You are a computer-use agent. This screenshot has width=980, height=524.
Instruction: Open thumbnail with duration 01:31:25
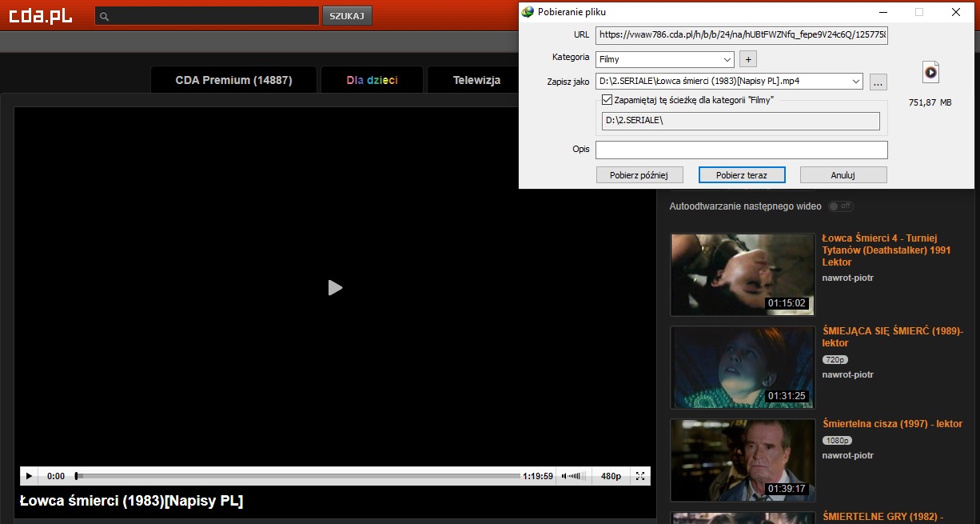click(743, 367)
